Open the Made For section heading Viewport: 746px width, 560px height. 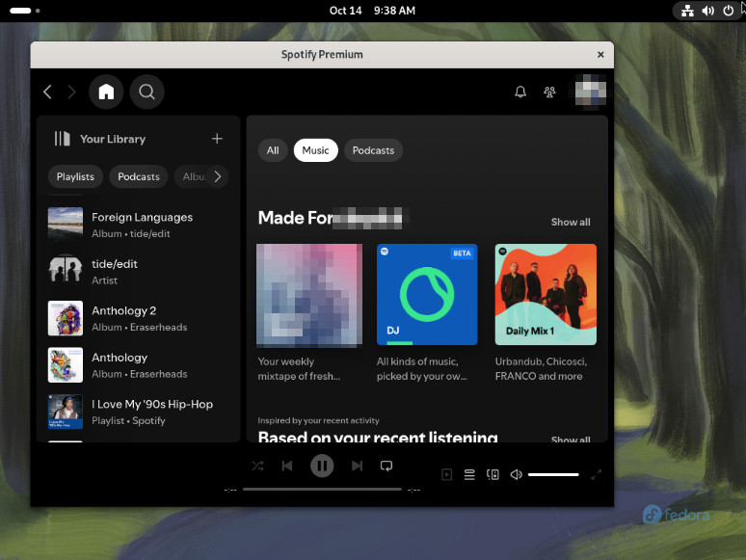(330, 218)
